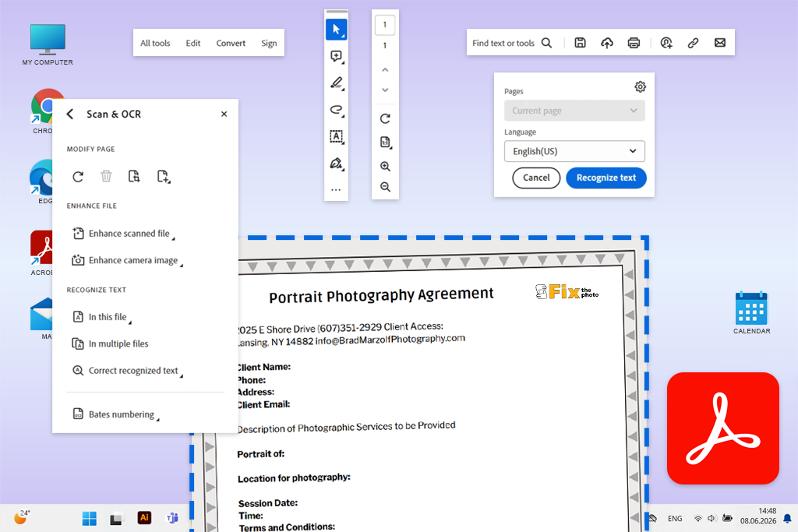
Task: Select the text box tool
Action: [x=336, y=136]
